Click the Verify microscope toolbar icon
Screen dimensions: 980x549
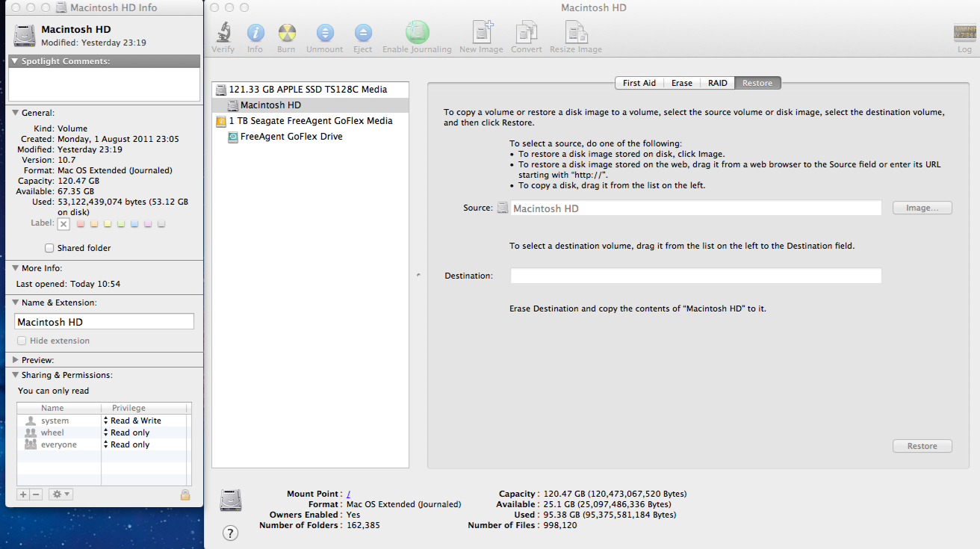(x=223, y=33)
